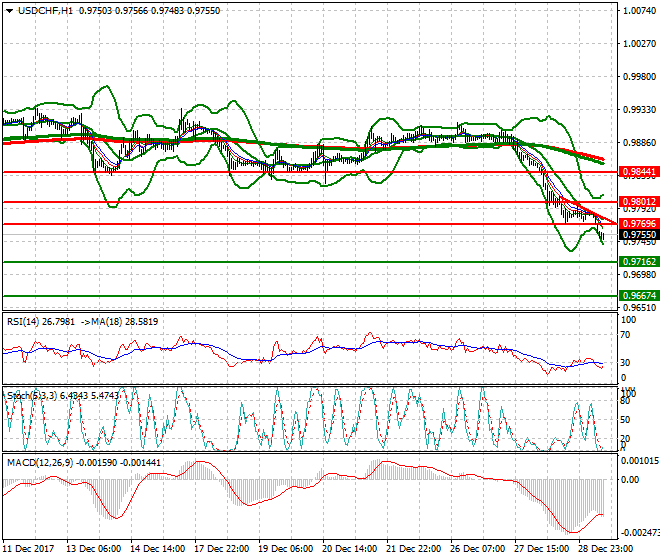Click the 0.99800 price scale value
The height and width of the screenshot is (560, 660).
[x=639, y=77]
